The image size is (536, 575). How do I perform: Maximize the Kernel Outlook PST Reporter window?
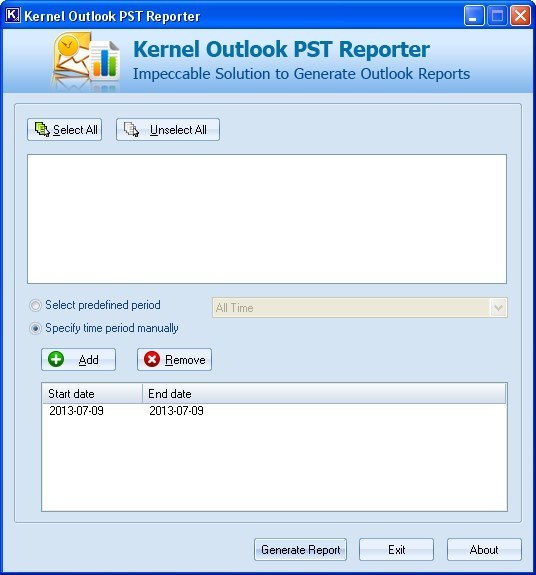497,16
